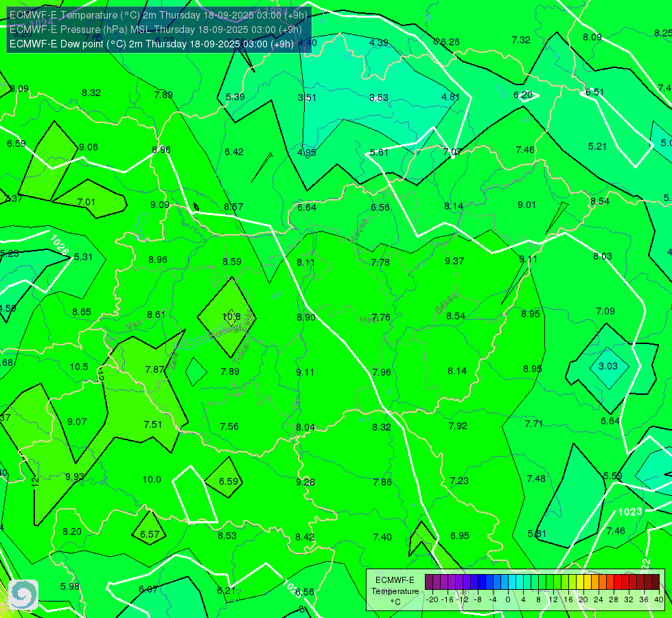Click the 7.56 temperature value
The width and height of the screenshot is (672, 618).
click(229, 426)
